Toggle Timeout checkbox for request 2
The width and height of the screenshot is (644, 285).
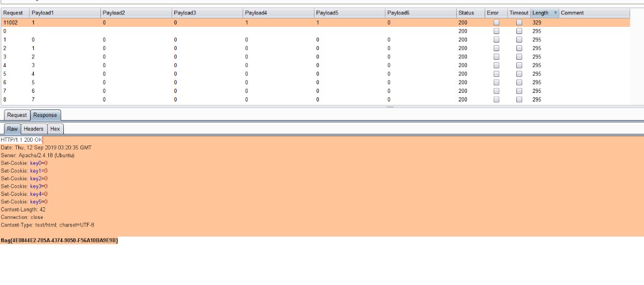(x=519, y=48)
